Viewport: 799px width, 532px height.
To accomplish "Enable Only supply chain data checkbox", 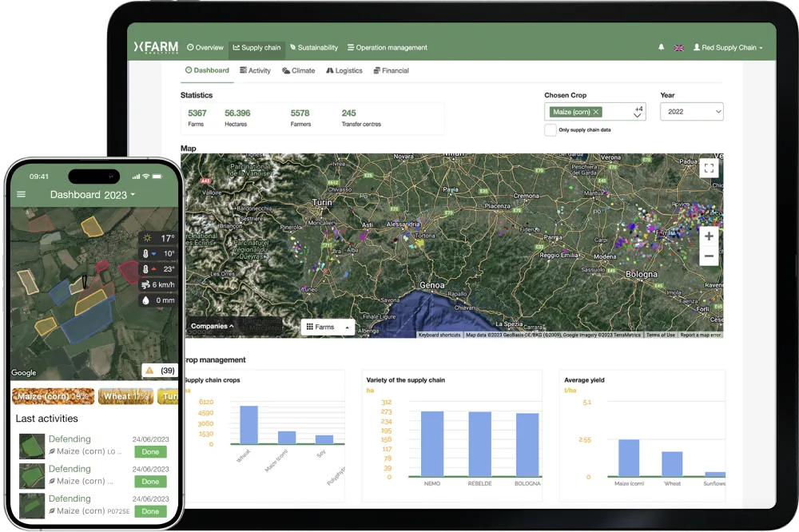I will (550, 130).
